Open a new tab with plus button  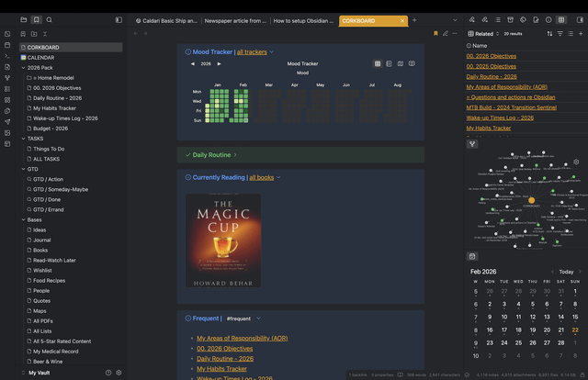(414, 20)
